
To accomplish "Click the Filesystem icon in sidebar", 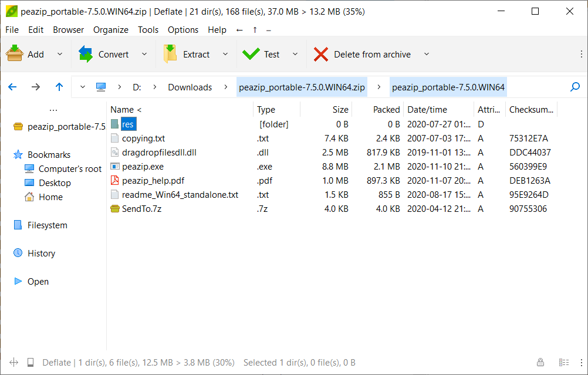I will [18, 225].
